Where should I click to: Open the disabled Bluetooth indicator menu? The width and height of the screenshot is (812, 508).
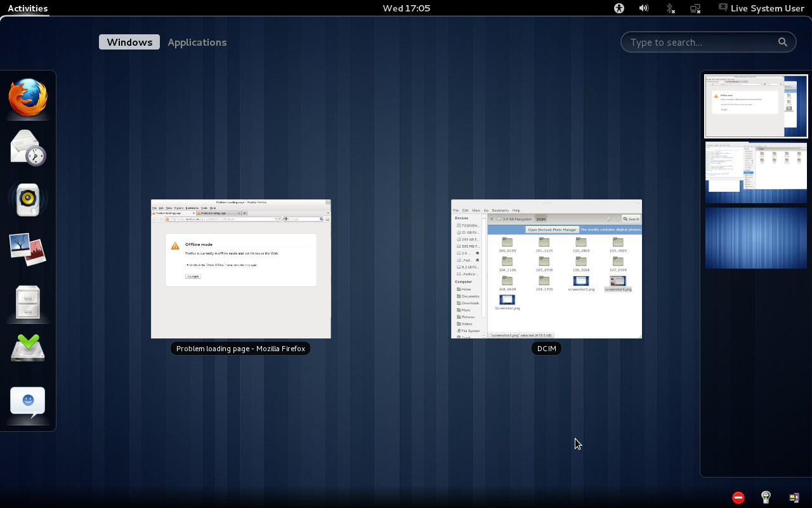pos(670,8)
